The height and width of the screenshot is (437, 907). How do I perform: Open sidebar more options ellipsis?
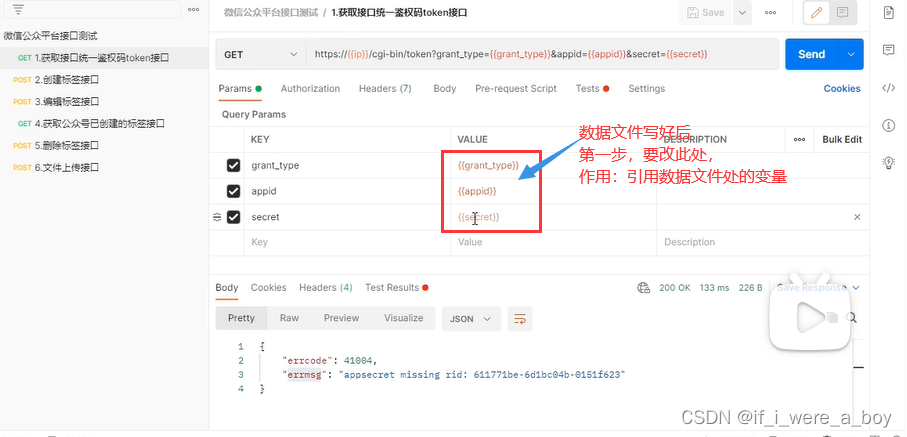[x=194, y=10]
